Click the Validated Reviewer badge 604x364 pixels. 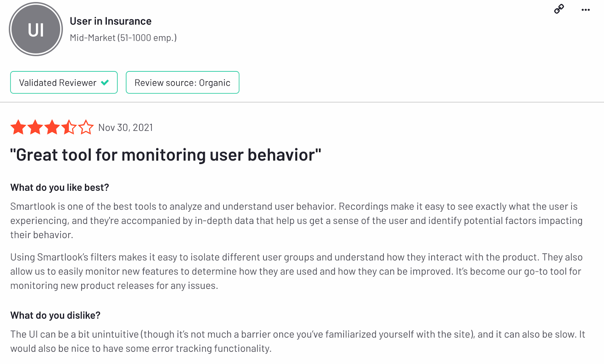[x=64, y=82]
